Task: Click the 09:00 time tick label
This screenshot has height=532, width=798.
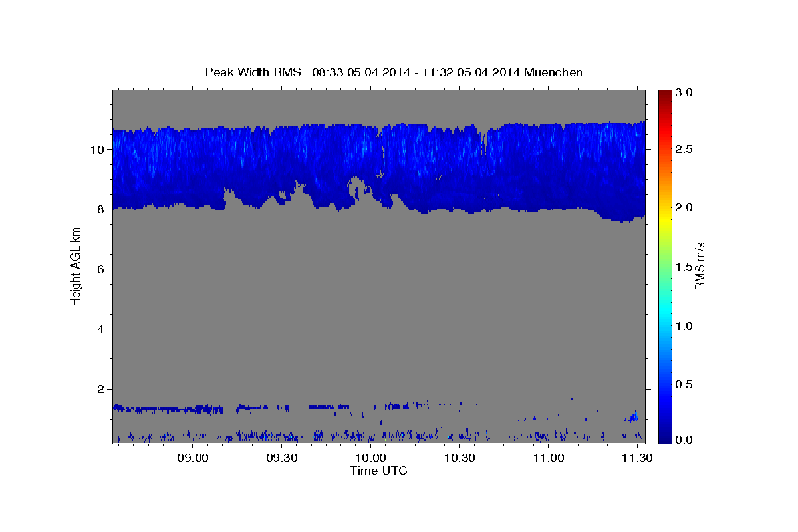Action: tap(194, 458)
